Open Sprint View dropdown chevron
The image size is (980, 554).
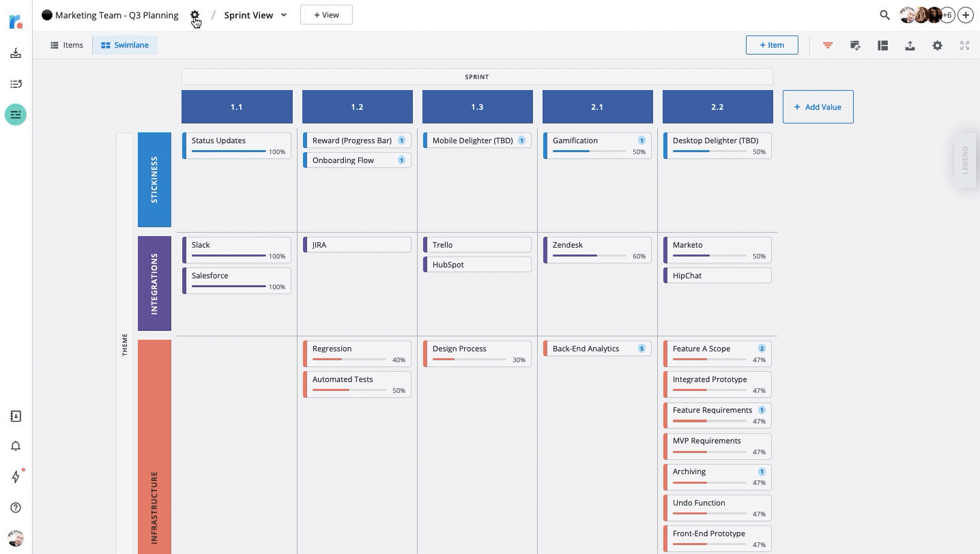[x=284, y=15]
